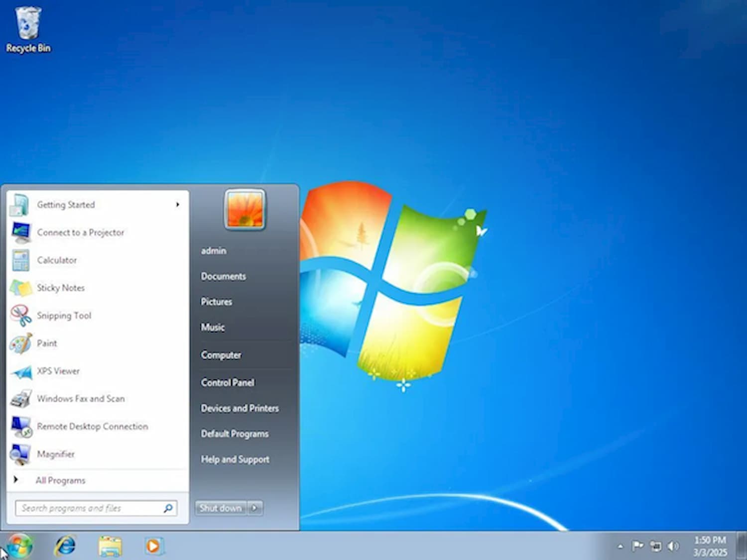The height and width of the screenshot is (560, 747).
Task: Start Sticky Notes
Action: (x=60, y=288)
